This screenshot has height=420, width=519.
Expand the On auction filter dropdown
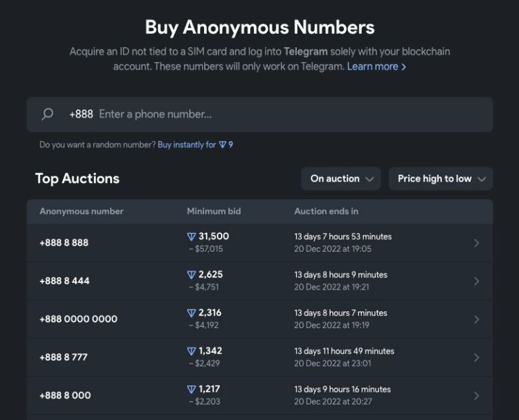tap(341, 179)
